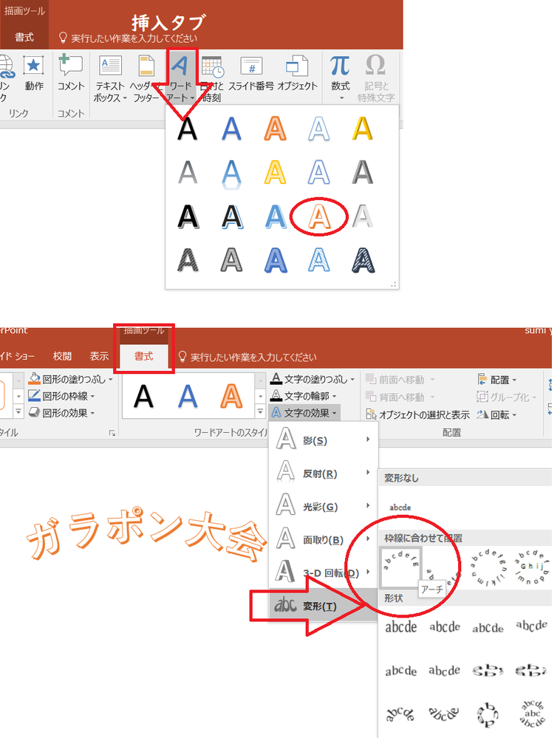Click Selection Pane (オブジェクトの選択と表示) button
560x738 pixels.
pyautogui.click(x=419, y=414)
